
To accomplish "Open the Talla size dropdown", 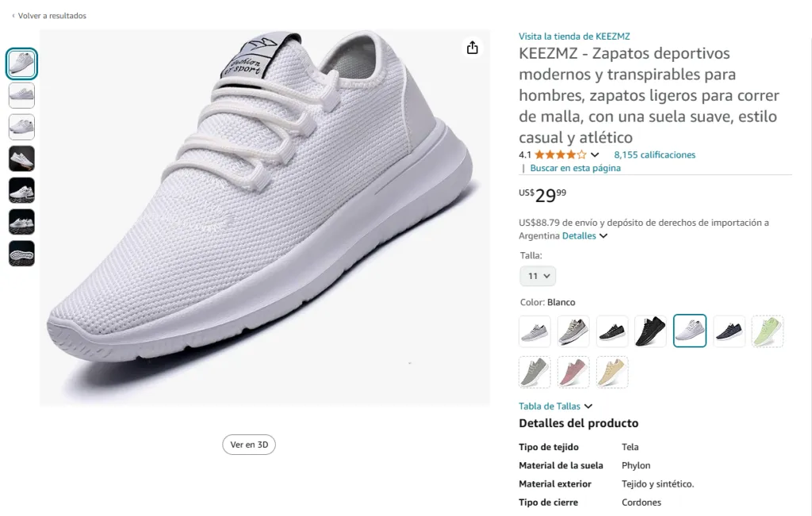I will click(x=538, y=276).
